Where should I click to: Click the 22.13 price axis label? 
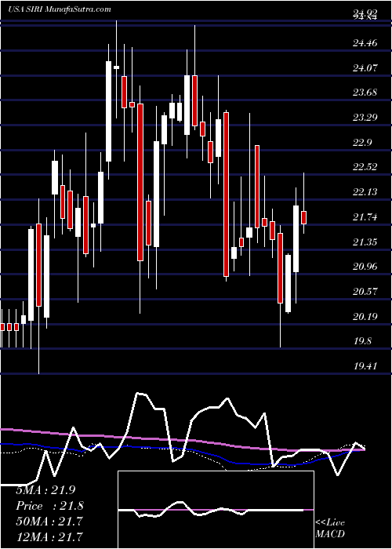[x=365, y=192]
